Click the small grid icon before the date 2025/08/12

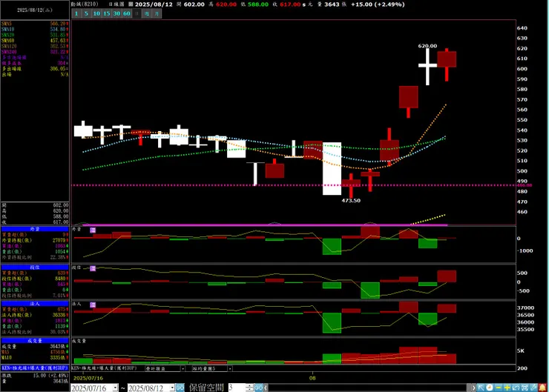point(131,4)
